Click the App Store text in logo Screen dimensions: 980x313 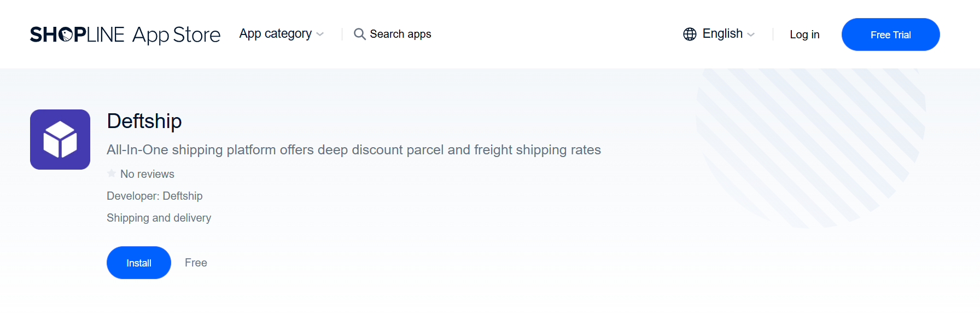[177, 35]
